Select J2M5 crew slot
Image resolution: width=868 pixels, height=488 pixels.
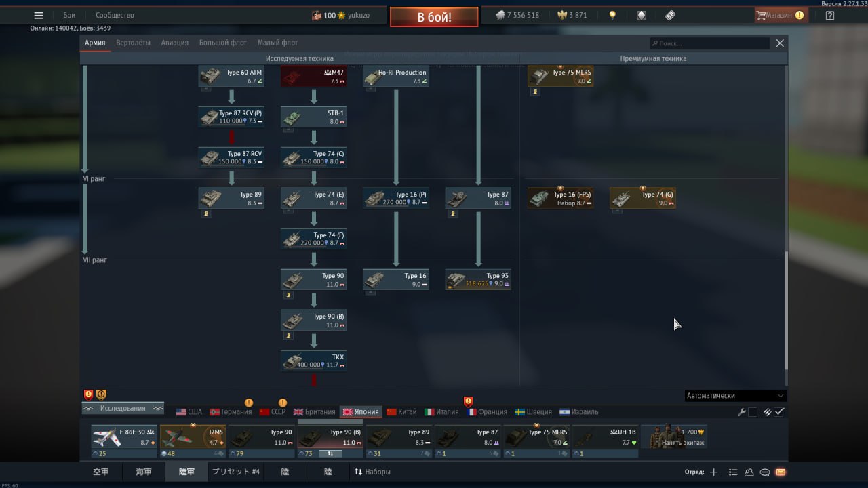[193, 437]
